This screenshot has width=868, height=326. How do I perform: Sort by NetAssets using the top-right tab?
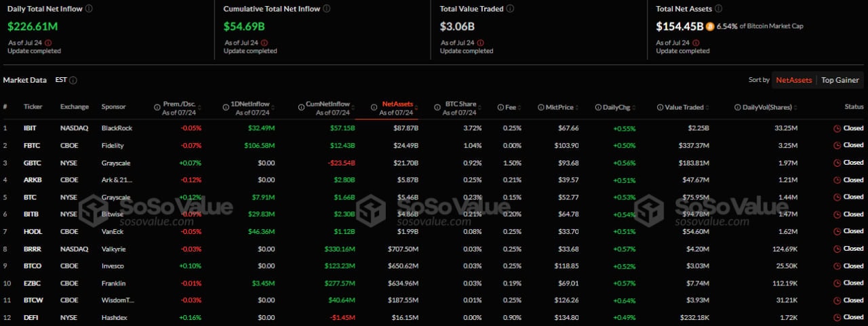coord(794,80)
